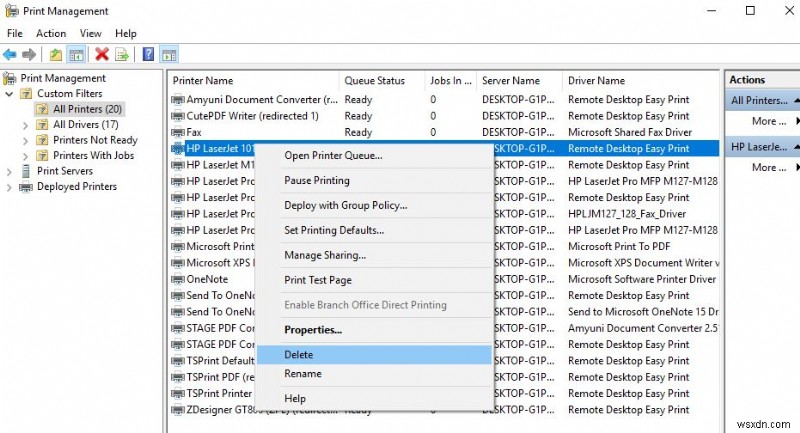Expand the Print Servers node
The height and width of the screenshot is (433, 800).
pos(9,172)
